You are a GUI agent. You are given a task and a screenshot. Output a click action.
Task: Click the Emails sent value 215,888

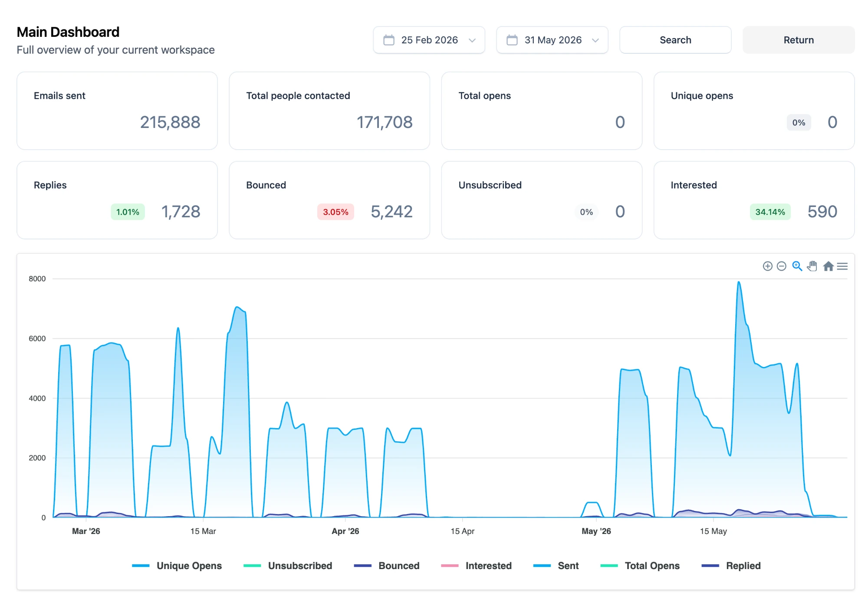coord(170,122)
